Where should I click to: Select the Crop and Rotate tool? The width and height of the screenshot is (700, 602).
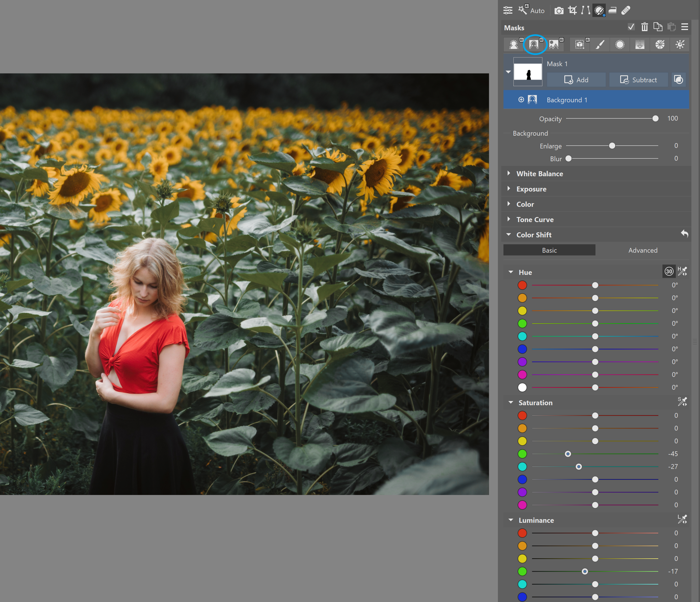pos(573,10)
